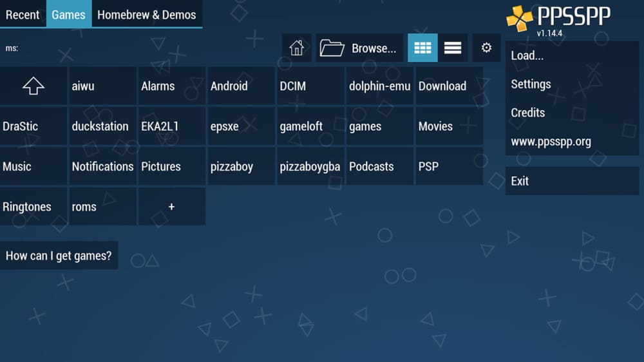The height and width of the screenshot is (362, 644).
Task: Add a pinned folder with plus
Action: 172,206
